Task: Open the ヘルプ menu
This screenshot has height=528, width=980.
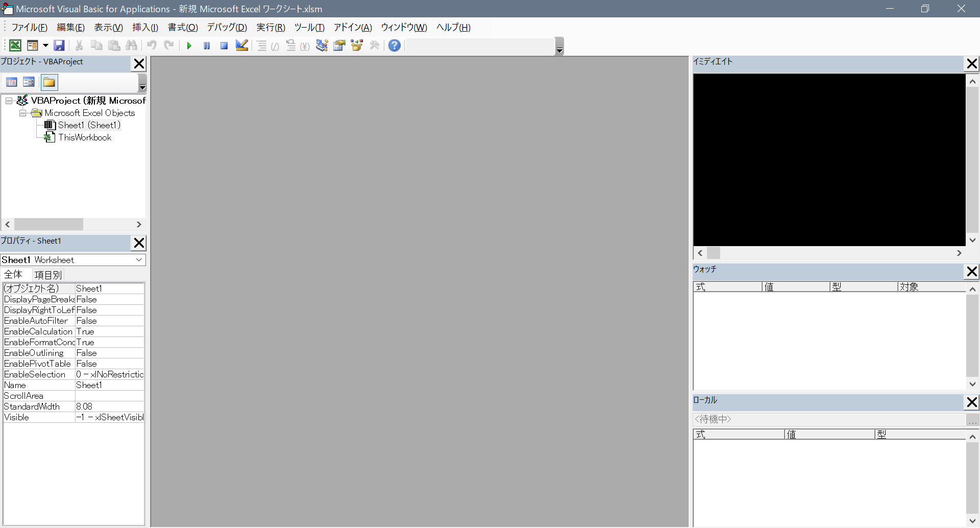Action: click(x=453, y=28)
